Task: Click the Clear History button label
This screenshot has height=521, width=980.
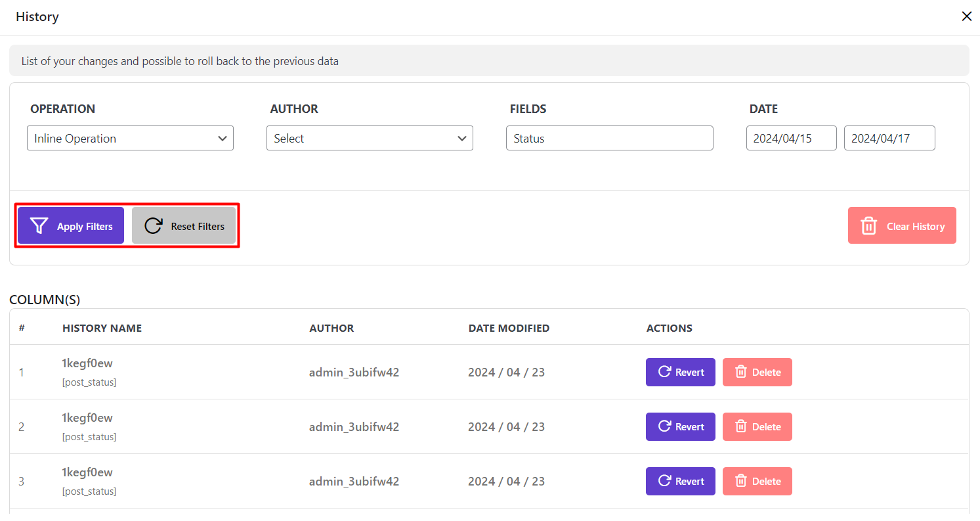Action: pyautogui.click(x=916, y=227)
